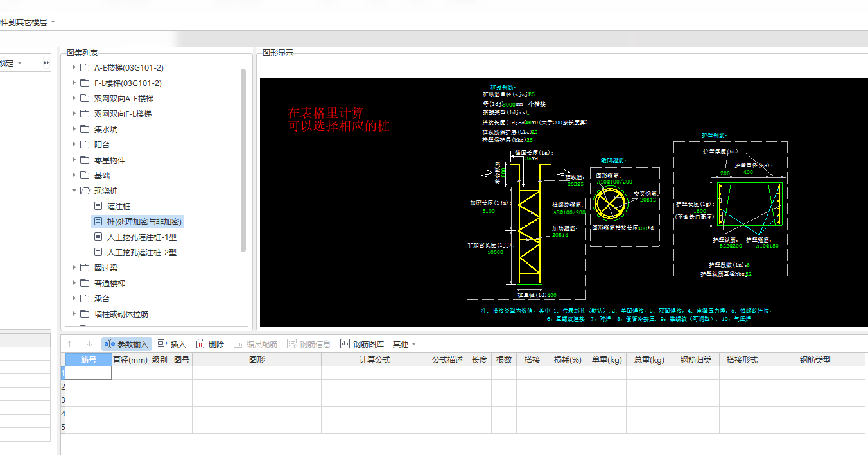Click the 级别 column header
This screenshot has height=455, width=868.
pyautogui.click(x=160, y=360)
